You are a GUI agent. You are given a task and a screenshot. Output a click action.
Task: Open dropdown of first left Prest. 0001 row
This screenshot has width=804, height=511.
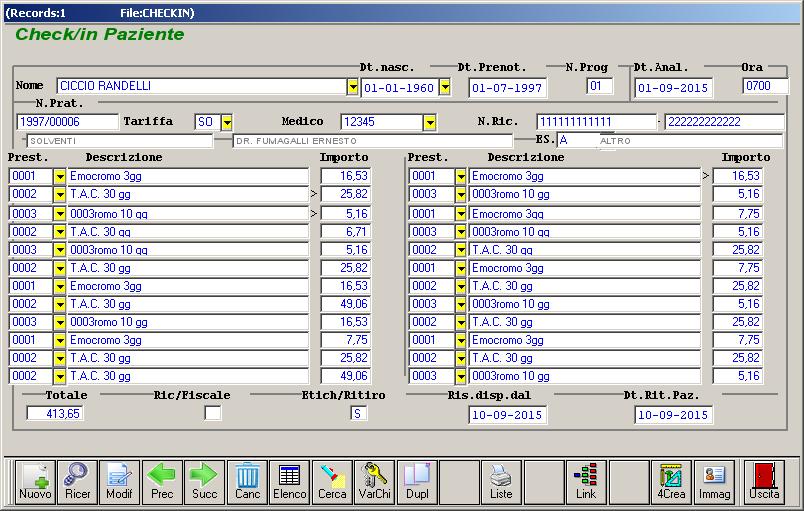coord(60,176)
